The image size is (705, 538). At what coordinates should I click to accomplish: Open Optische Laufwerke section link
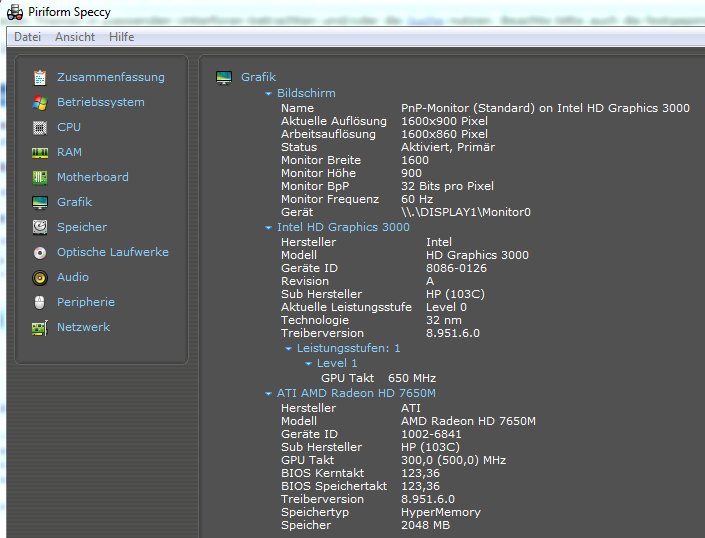click(x=113, y=252)
